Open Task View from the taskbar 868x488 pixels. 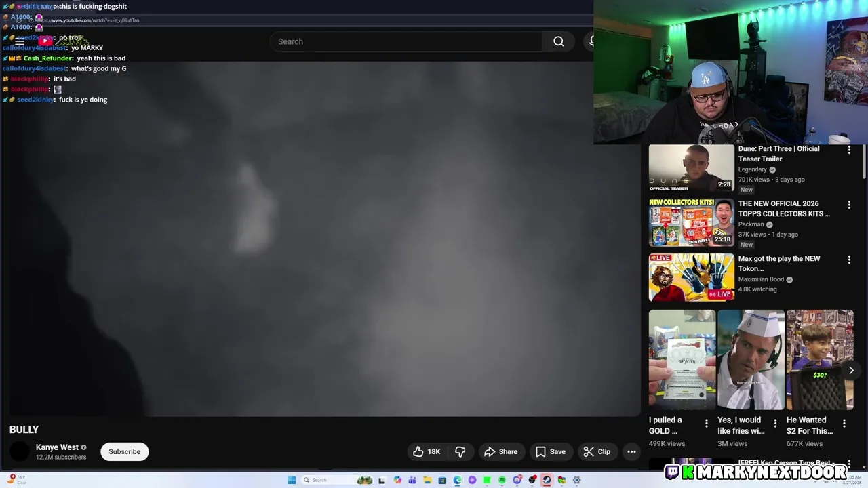pos(382,480)
